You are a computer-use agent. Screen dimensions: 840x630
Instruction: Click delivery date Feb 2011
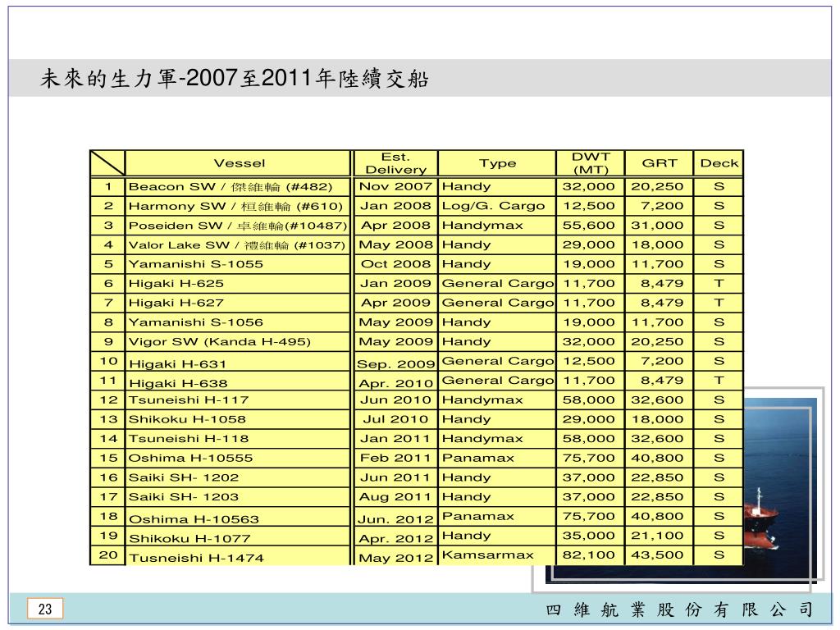pyautogui.click(x=396, y=458)
